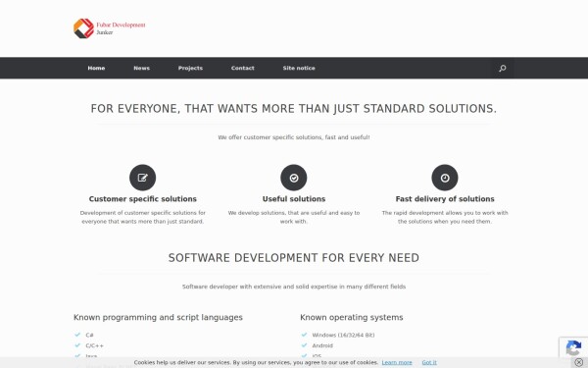Go to the Home menu item
This screenshot has height=368, width=588.
96,68
